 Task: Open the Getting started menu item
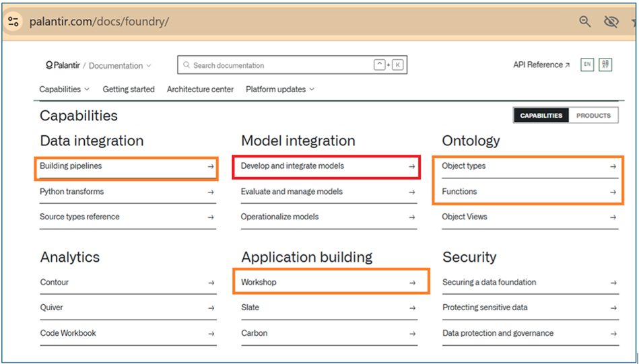(x=129, y=89)
